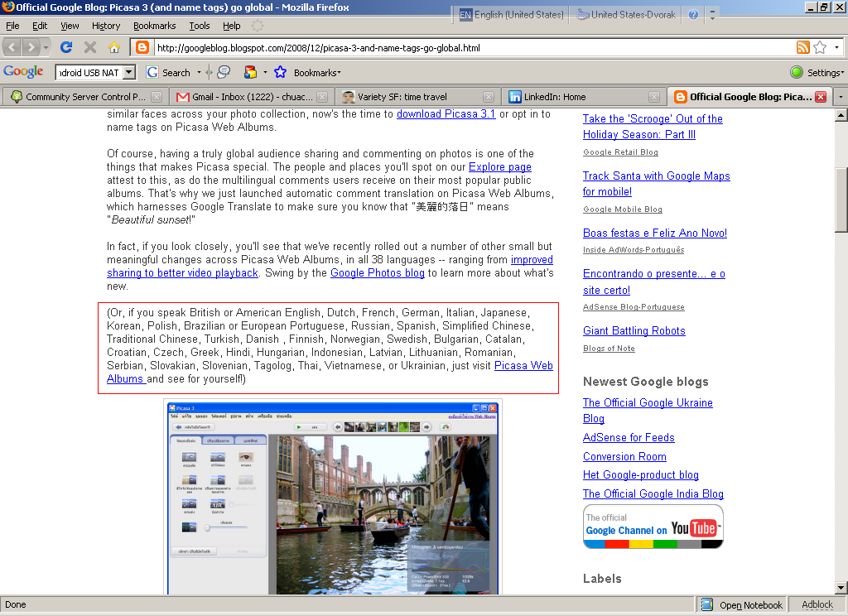The height and width of the screenshot is (616, 848).
Task: Open the Help menu
Action: click(x=232, y=26)
